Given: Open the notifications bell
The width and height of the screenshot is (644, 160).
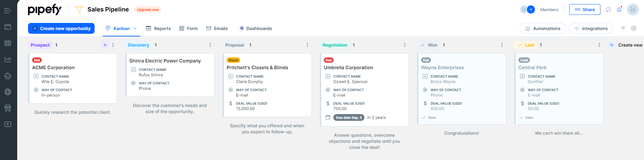Looking at the screenshot, I should [x=619, y=9].
